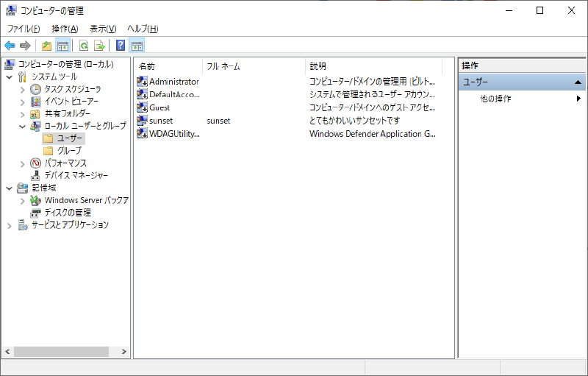Collapse the Local Users and Groups node

22,126
